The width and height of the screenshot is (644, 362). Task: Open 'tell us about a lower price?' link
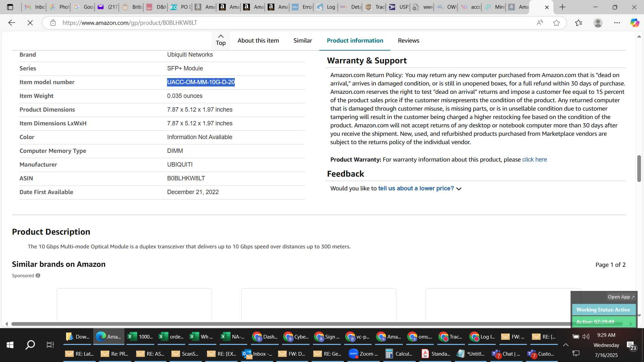416,188
